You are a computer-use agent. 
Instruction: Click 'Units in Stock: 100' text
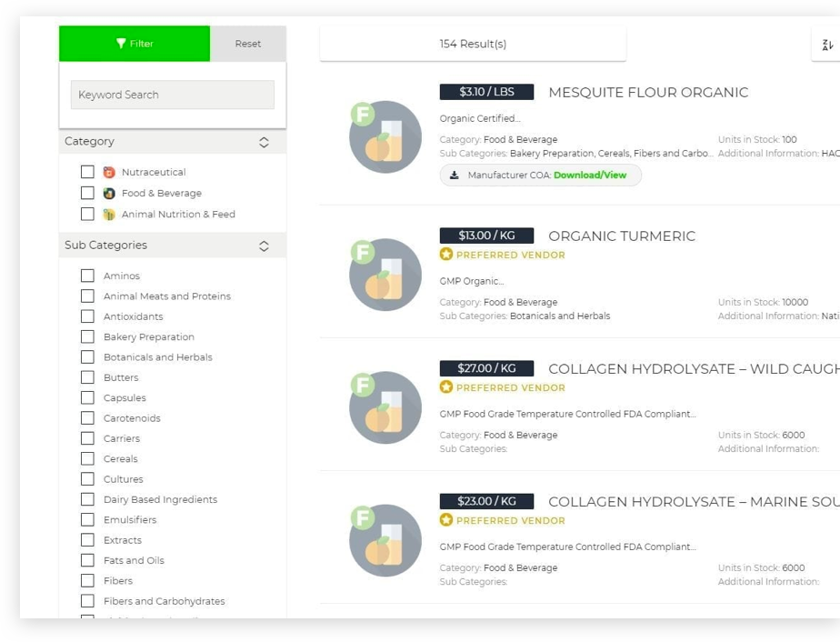(x=757, y=139)
